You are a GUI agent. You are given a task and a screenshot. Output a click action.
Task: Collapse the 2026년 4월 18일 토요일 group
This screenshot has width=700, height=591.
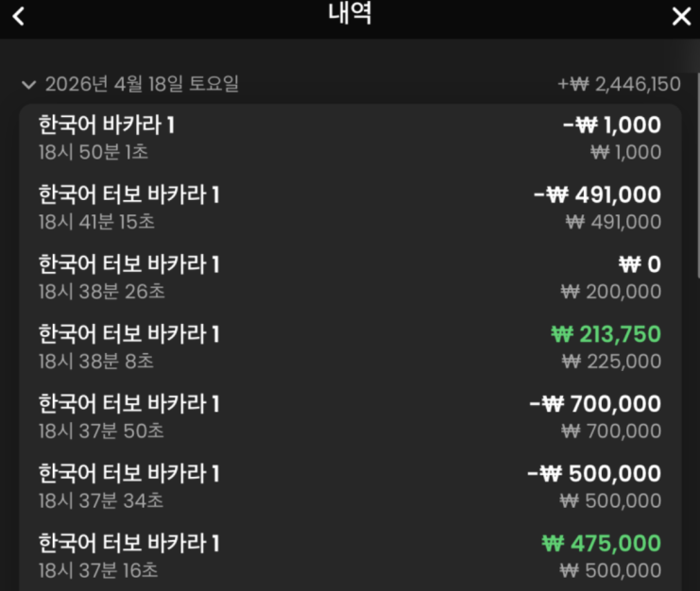coord(27,85)
